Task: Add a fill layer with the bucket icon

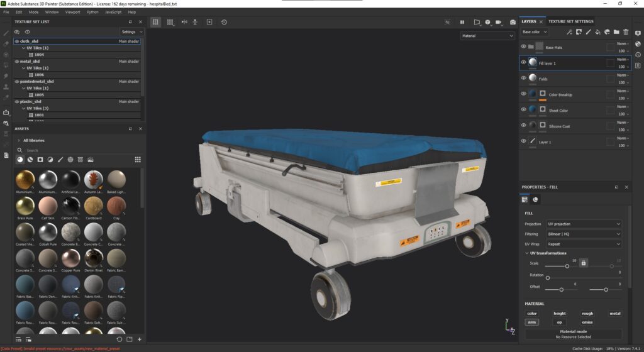Action: pyautogui.click(x=597, y=32)
